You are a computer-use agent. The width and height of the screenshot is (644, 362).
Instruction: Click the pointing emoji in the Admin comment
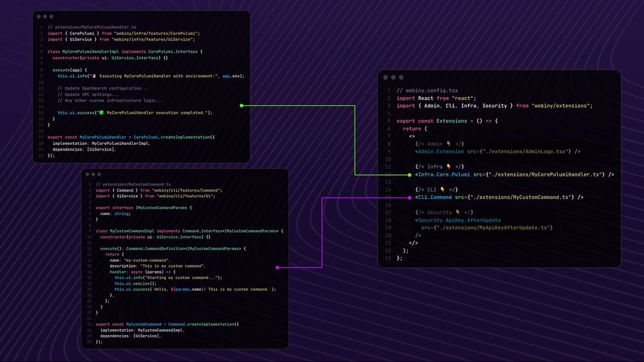(450, 144)
